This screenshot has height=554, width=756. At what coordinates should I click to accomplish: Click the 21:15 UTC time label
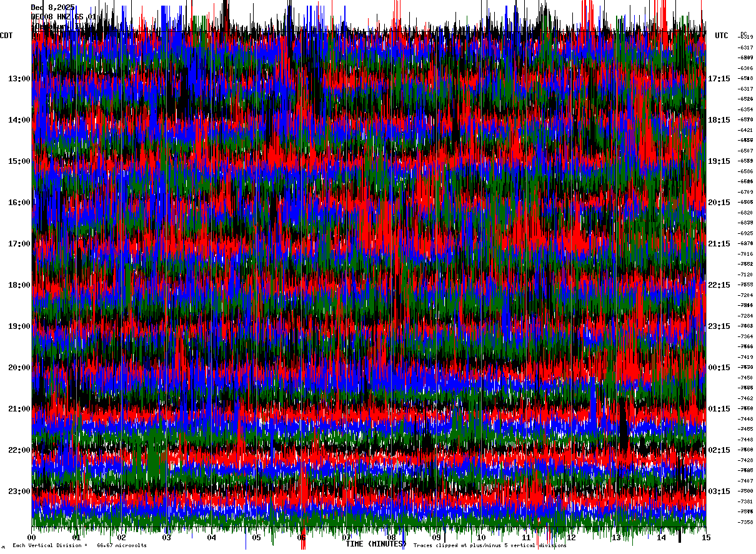[719, 244]
